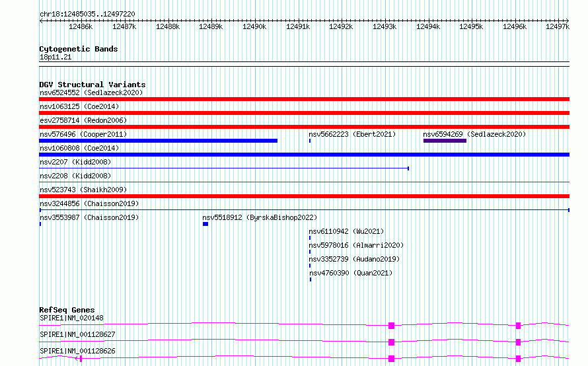Click the nsv3553987 (Chaisson2019) variant label
588x366 pixels.
tap(89, 217)
